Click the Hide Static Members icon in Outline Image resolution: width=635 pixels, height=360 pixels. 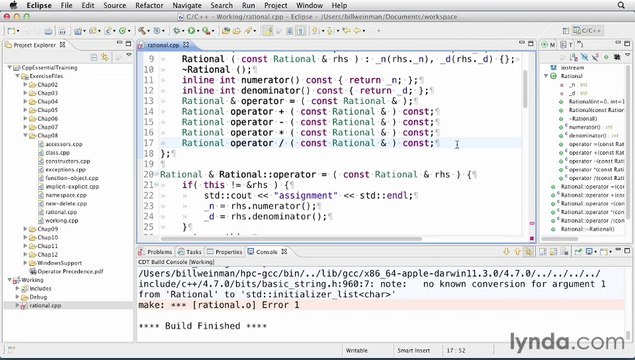(595, 57)
